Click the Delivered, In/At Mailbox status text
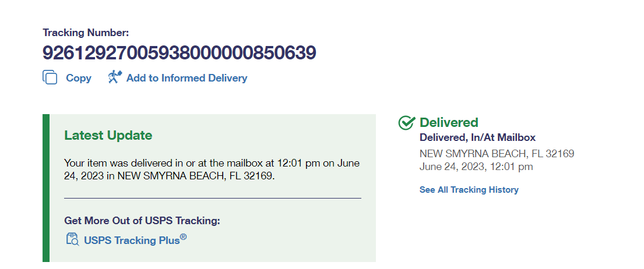Image resolution: width=644 pixels, height=269 pixels. tap(477, 138)
